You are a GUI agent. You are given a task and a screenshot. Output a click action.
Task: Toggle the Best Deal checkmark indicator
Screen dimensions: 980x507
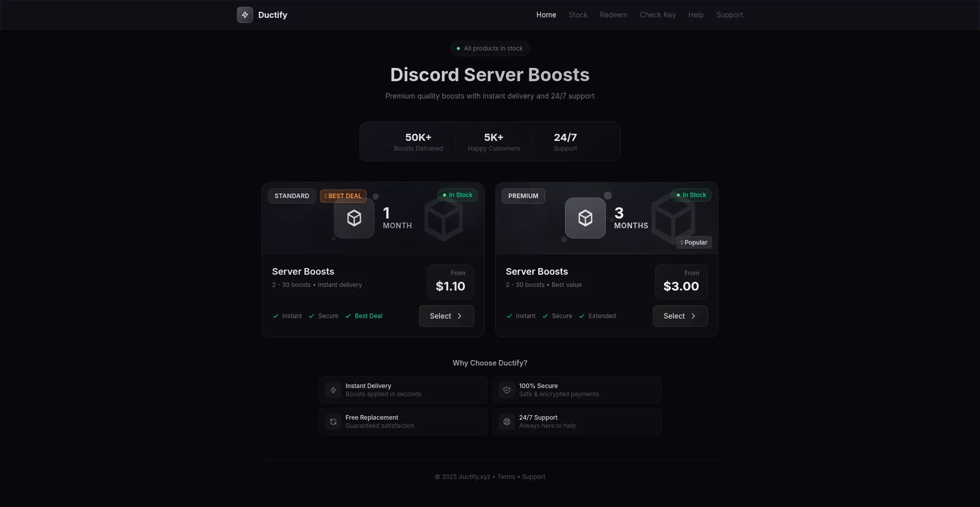pos(349,316)
